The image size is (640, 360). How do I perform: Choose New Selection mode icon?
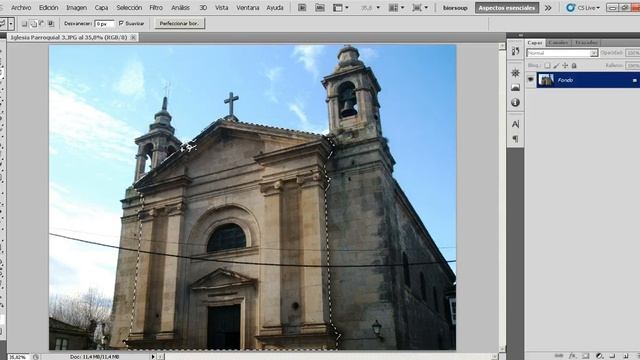coord(24,24)
